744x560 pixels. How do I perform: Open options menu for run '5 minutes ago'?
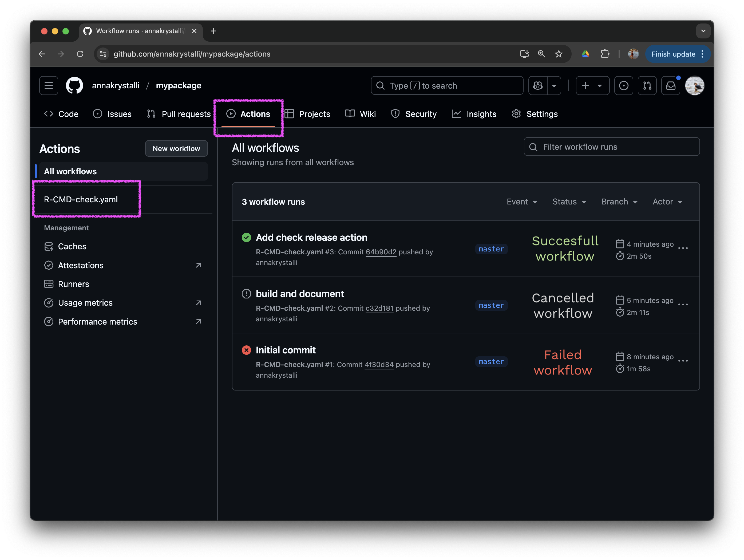pos(683,305)
